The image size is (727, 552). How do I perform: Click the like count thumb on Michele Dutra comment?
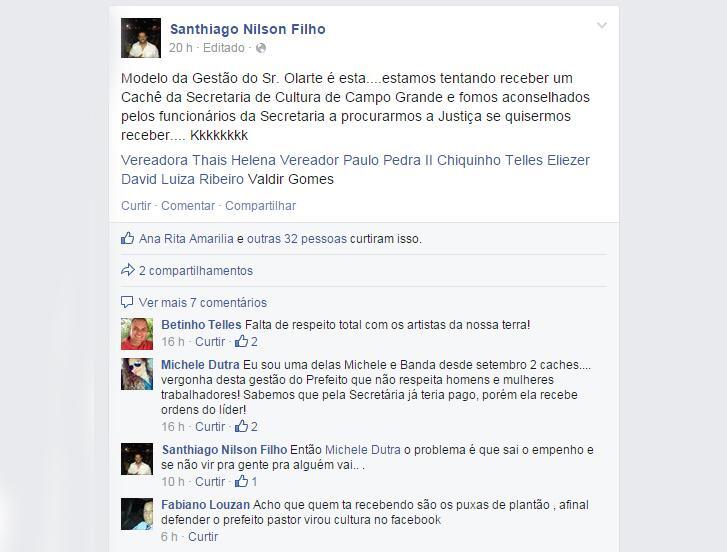coord(241,426)
